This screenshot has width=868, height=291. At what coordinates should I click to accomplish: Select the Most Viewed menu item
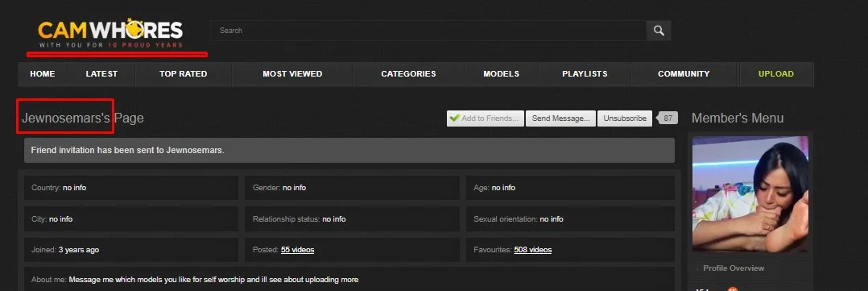pyautogui.click(x=292, y=73)
